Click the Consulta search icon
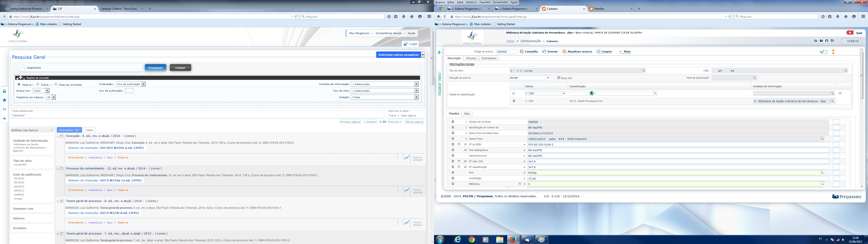The width and height of the screenshot is (868, 244). (x=522, y=52)
